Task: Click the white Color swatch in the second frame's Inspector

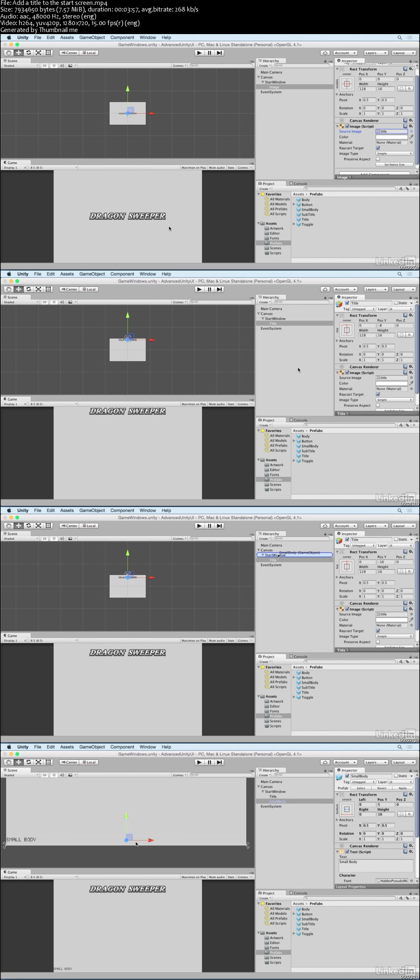Action: click(x=392, y=383)
